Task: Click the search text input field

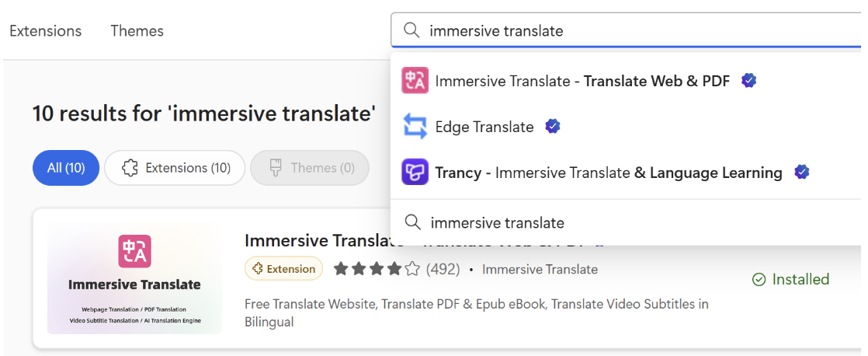Action: click(621, 31)
